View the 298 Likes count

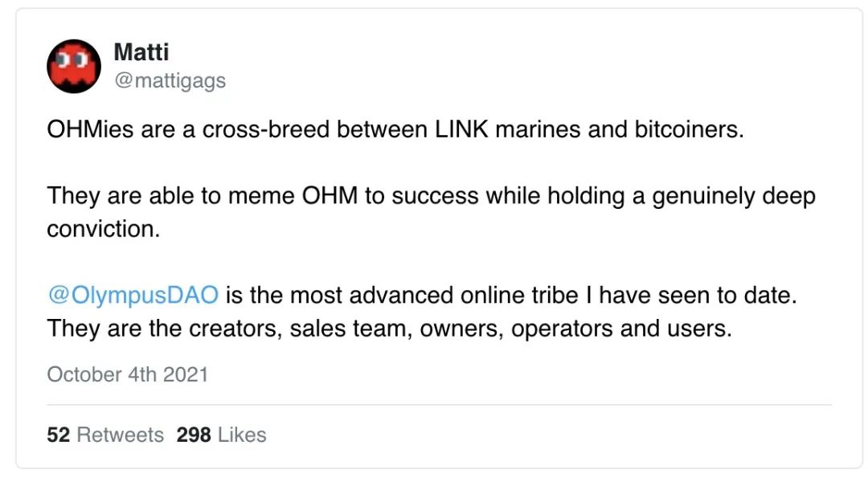(222, 435)
